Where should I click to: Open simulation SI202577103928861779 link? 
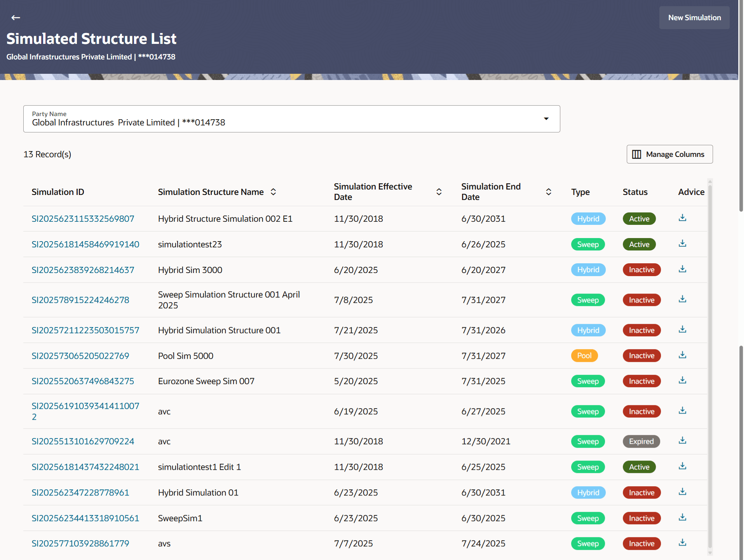[80, 543]
